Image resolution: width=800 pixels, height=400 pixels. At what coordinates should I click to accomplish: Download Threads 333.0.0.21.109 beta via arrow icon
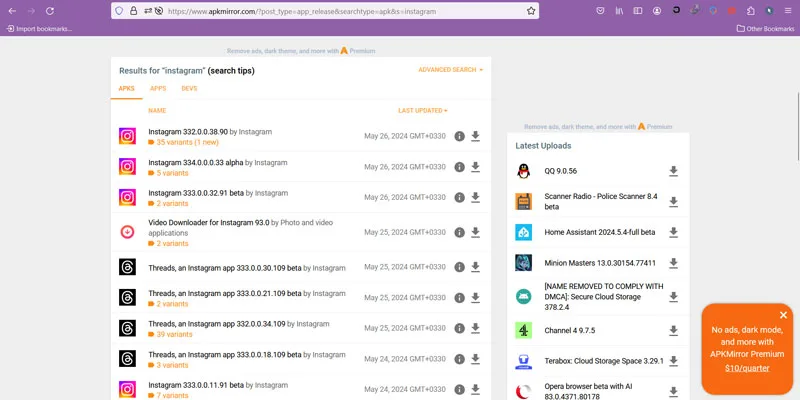tap(476, 297)
